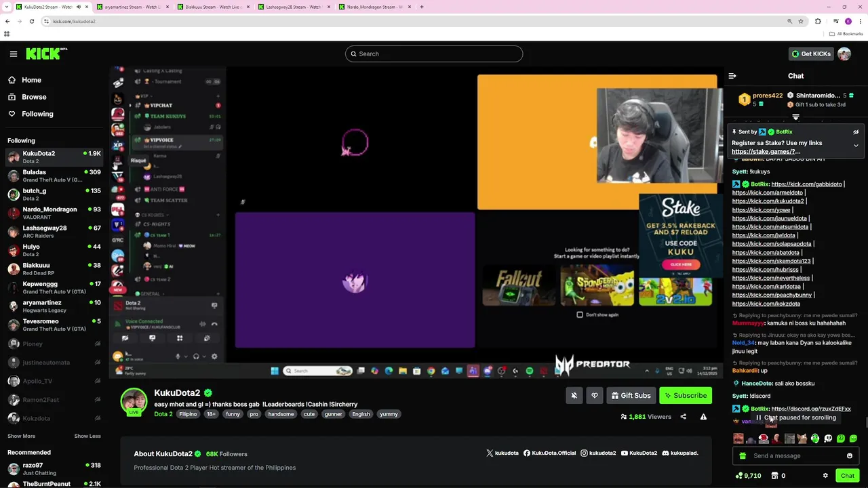
Task: Share the stream via share icon
Action: tap(683, 417)
